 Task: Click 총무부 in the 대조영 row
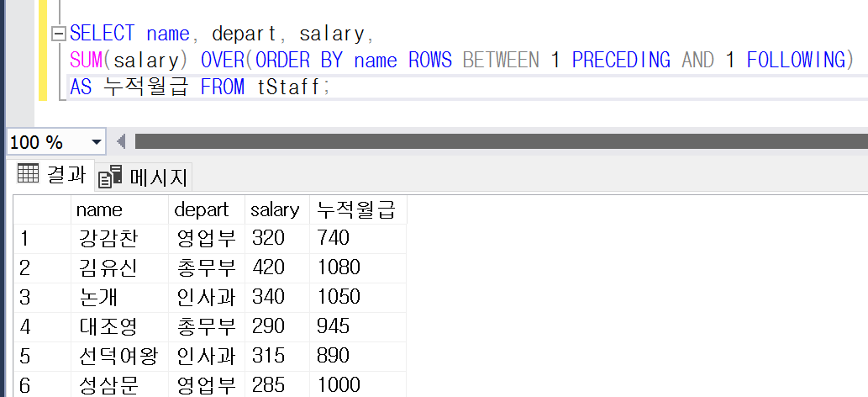click(207, 326)
